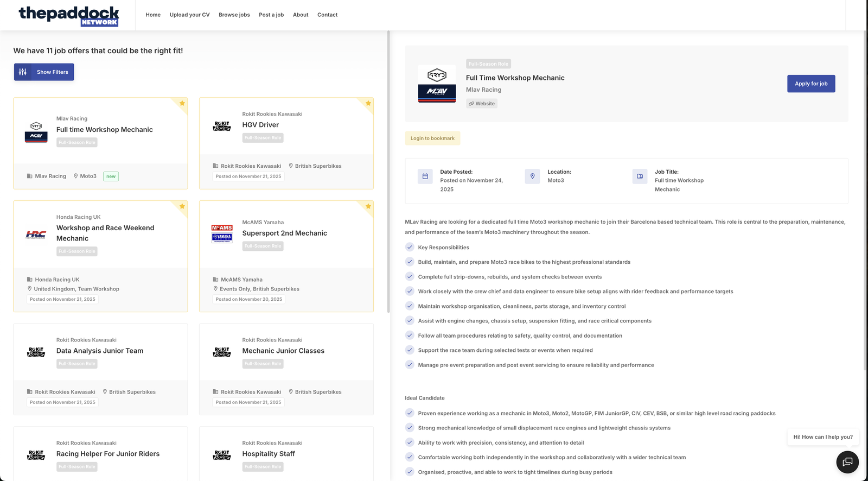Viewport: 868px width, 481px height.
Task: Click the Full Time Workshop Mechanic detail title
Action: [515, 78]
